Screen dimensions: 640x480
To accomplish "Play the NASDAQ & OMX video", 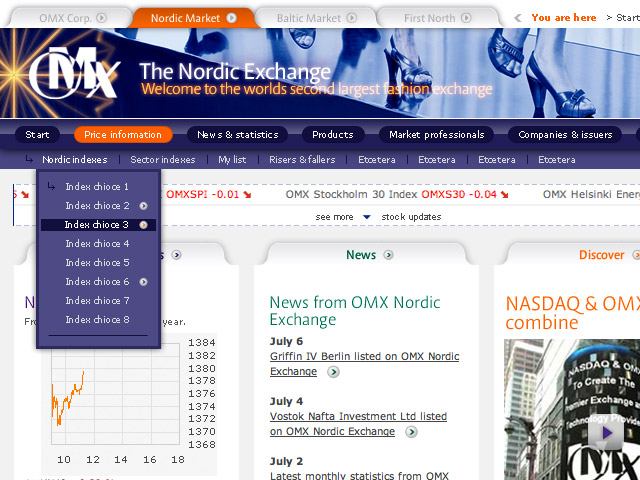I will click(x=606, y=433).
